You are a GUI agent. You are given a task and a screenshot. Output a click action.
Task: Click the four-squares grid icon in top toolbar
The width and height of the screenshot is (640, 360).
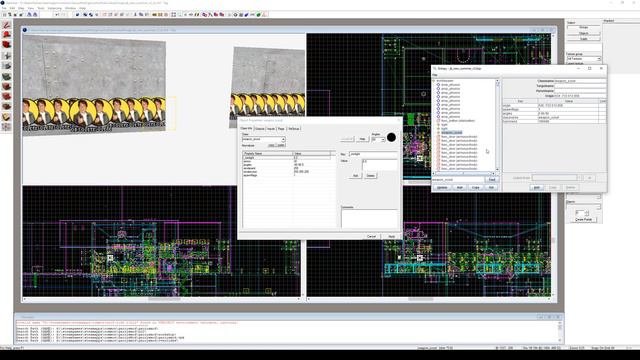coord(173,15)
